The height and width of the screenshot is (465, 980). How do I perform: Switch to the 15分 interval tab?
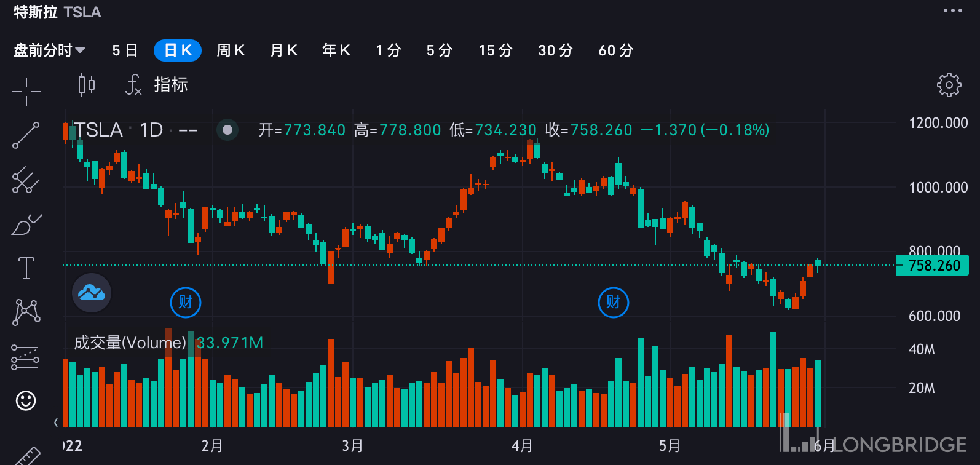coord(496,50)
